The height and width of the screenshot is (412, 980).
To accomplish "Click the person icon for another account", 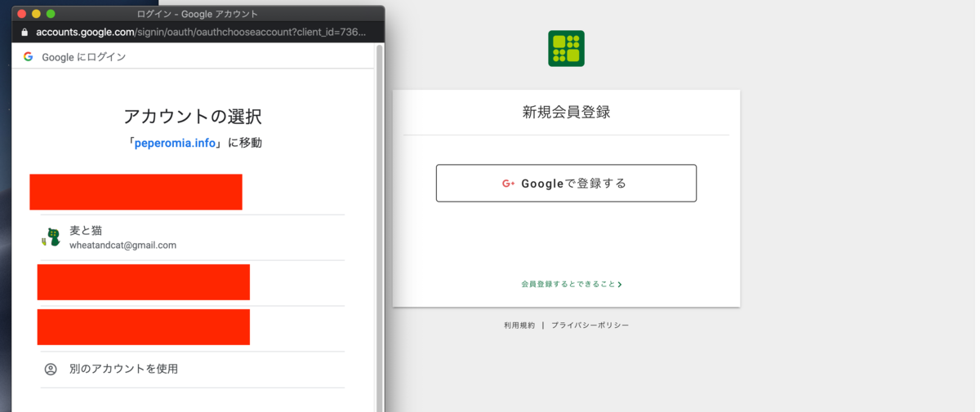I will pos(51,369).
